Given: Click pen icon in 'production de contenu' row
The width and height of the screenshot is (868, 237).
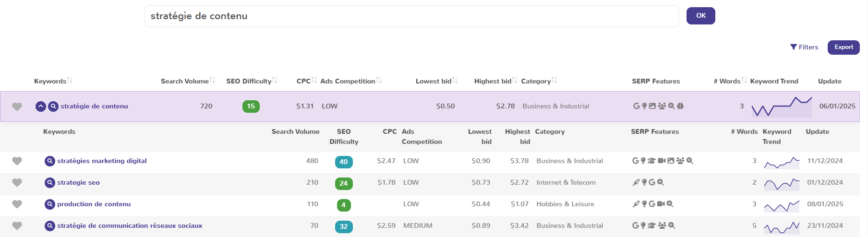Looking at the screenshot, I should pos(636,204).
